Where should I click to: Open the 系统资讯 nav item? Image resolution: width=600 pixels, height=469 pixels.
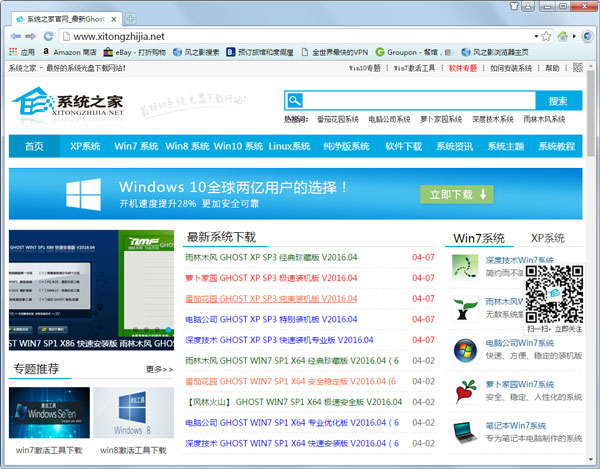click(455, 146)
